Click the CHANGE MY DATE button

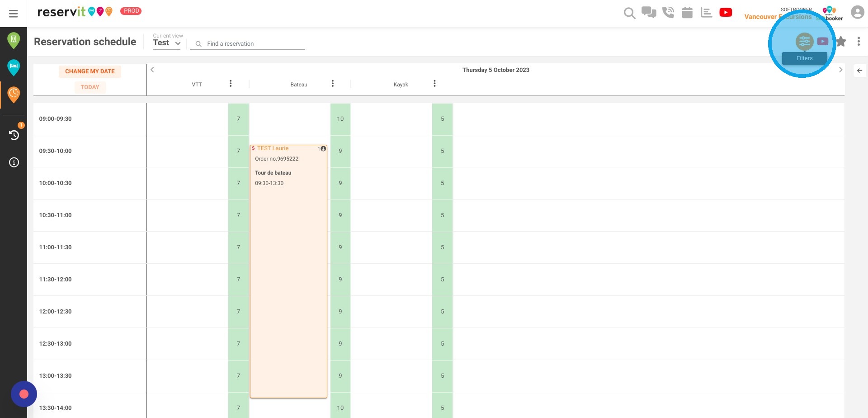tap(90, 71)
